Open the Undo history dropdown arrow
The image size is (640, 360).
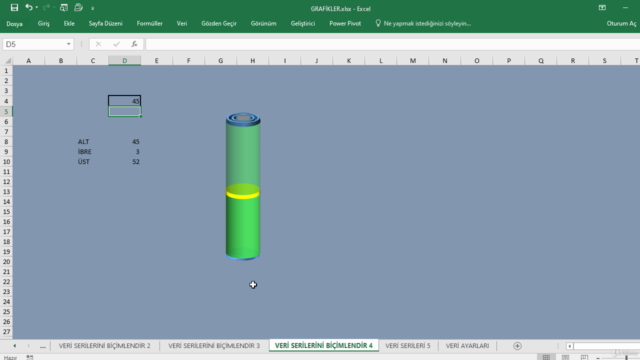tap(37, 8)
